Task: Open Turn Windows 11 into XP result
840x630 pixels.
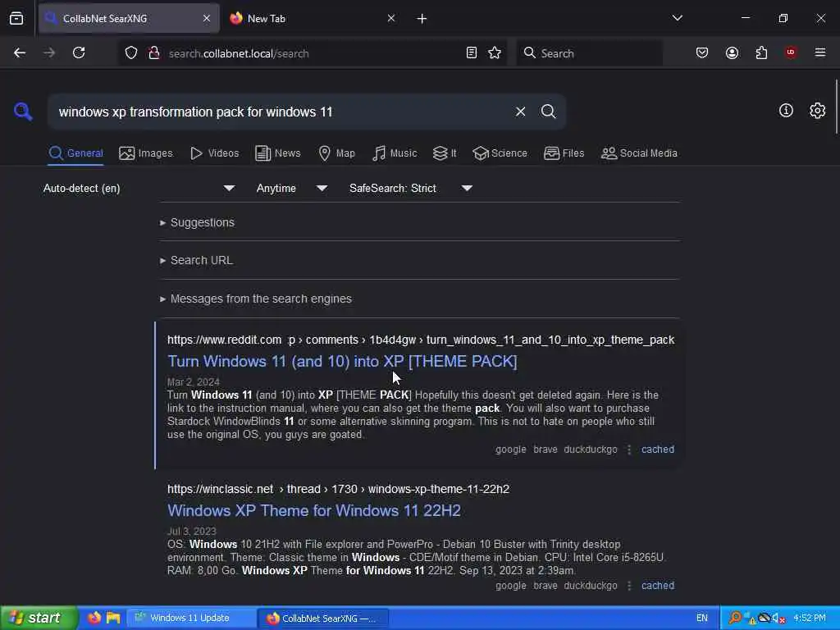Action: pos(342,362)
